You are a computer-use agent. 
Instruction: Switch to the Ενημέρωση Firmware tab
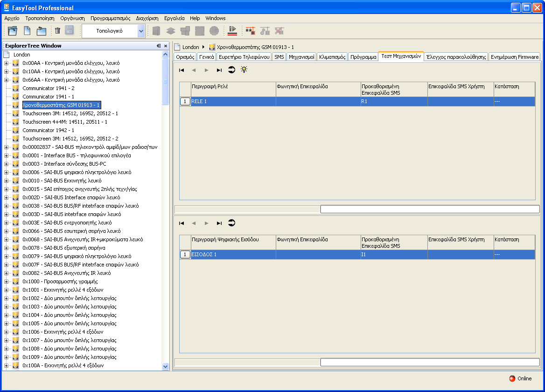pyautogui.click(x=514, y=57)
